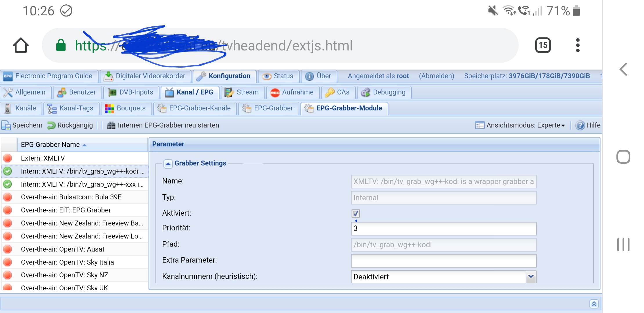The height and width of the screenshot is (313, 644).
Task: Click the Priorität input field
Action: 444,229
